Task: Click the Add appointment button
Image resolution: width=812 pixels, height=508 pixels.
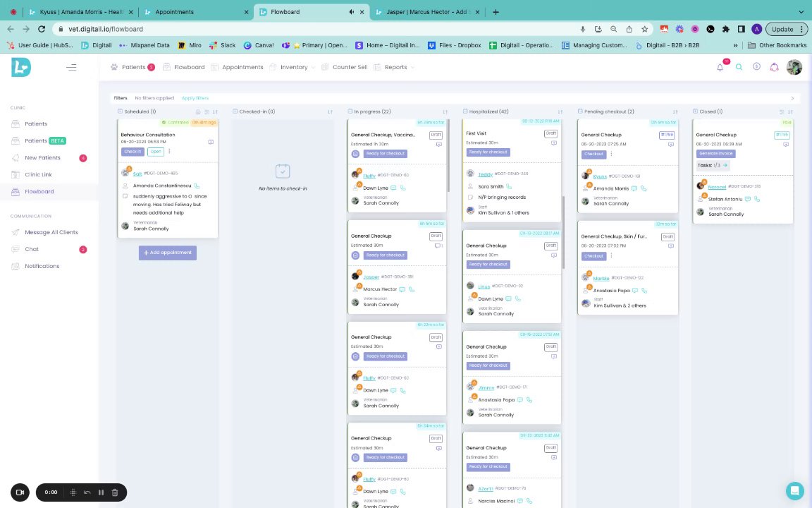Action: [167, 253]
